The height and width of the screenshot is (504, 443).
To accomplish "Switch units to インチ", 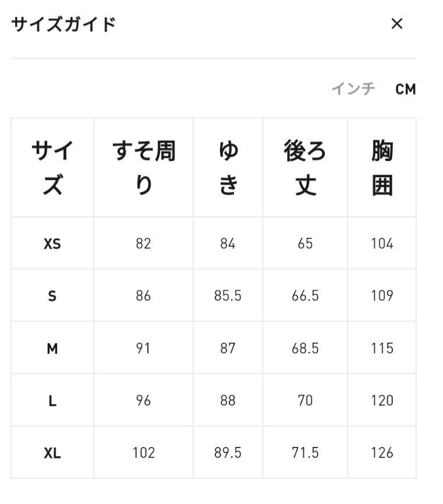I will [353, 89].
